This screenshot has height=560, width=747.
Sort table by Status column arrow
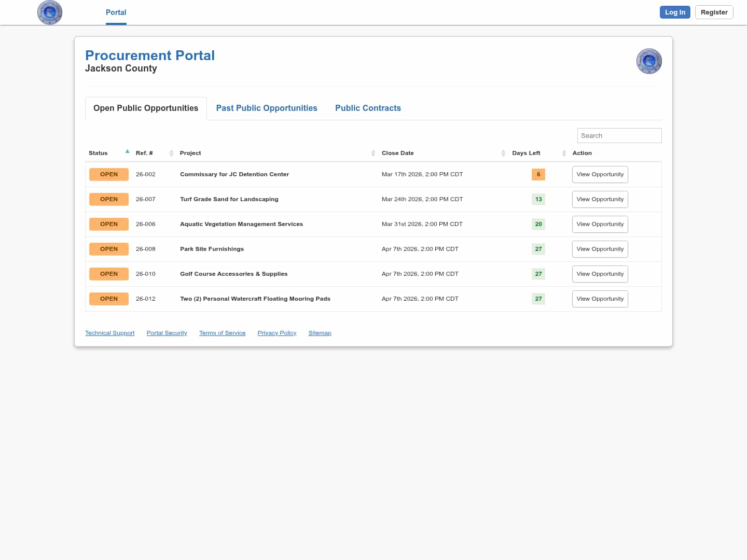click(x=127, y=152)
